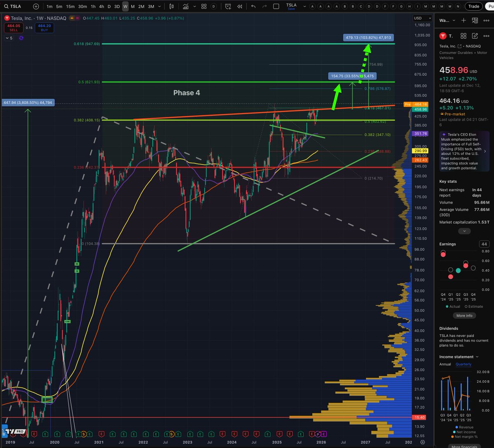Start bar replay with the rewind icon
This screenshot has height=448, width=494.
pos(240,6)
